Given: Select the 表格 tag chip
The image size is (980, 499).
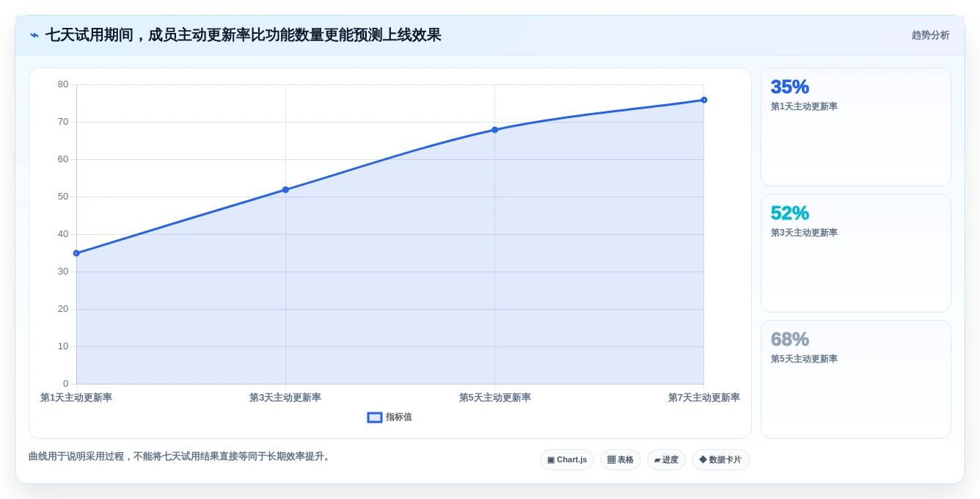Looking at the screenshot, I should coord(621,460).
